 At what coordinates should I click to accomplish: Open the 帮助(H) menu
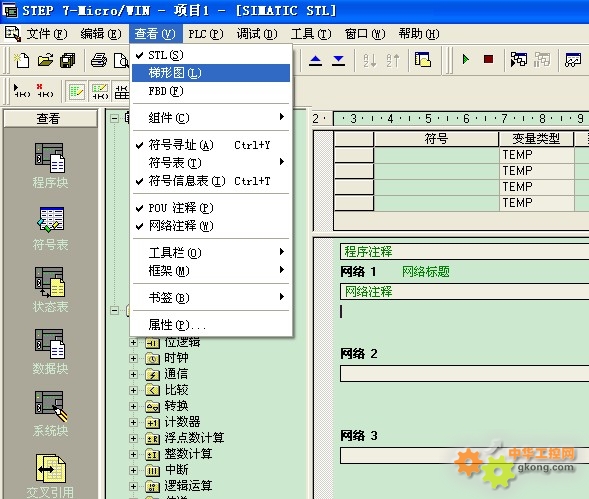(419, 34)
